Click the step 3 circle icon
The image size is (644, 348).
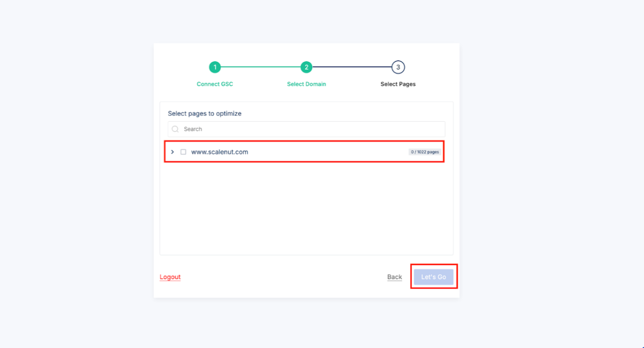point(398,67)
